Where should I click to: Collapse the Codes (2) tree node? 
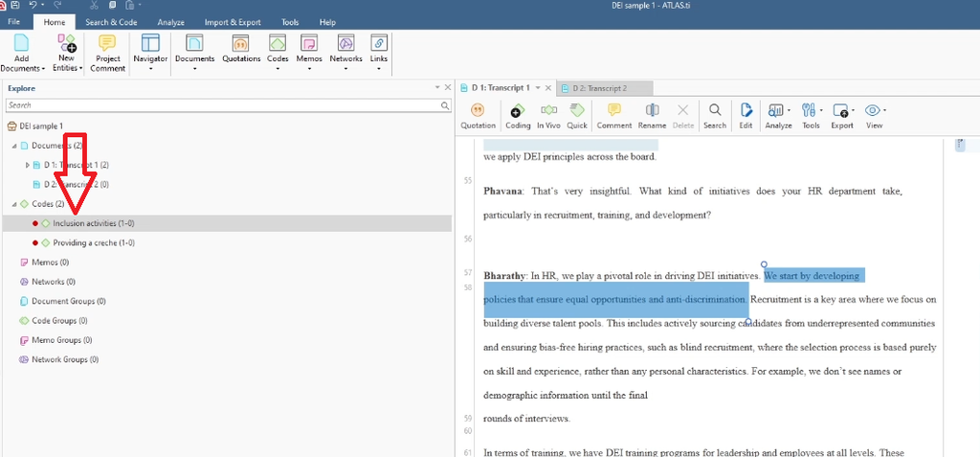(x=14, y=204)
